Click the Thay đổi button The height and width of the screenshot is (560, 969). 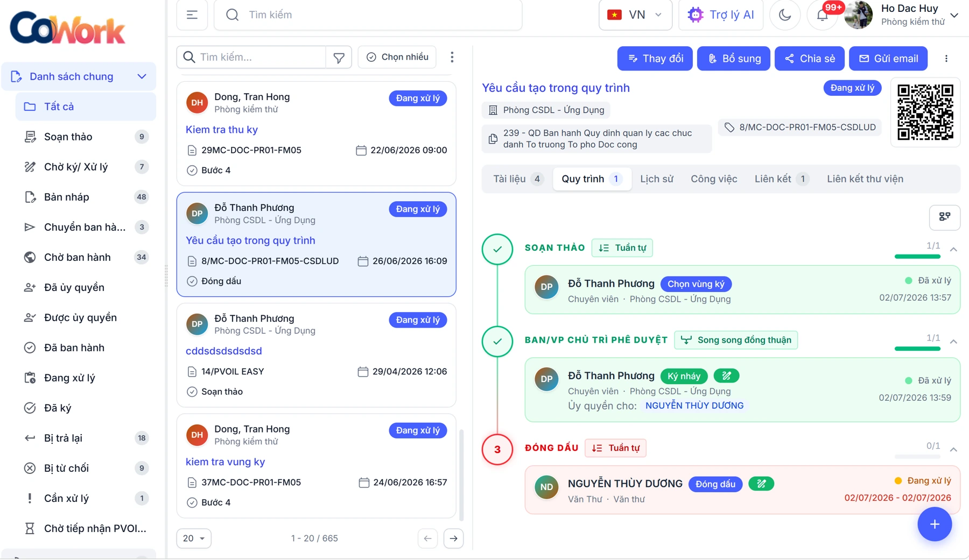[655, 59]
